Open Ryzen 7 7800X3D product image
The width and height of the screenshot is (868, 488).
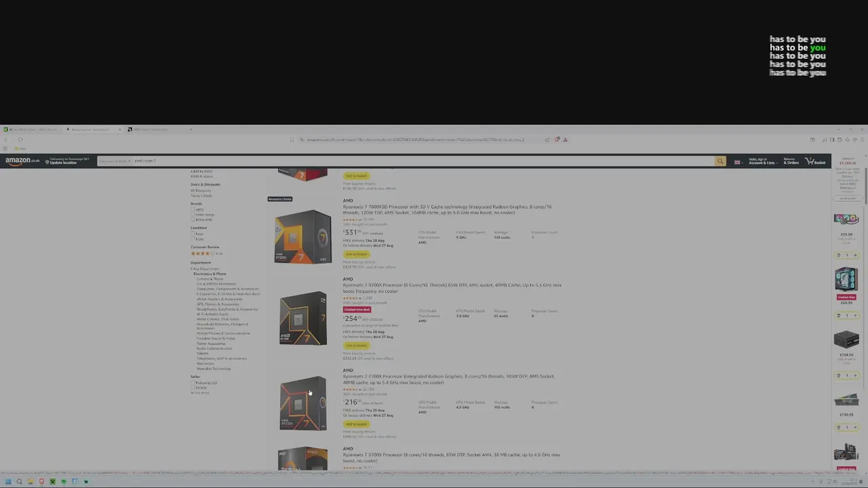coord(302,237)
